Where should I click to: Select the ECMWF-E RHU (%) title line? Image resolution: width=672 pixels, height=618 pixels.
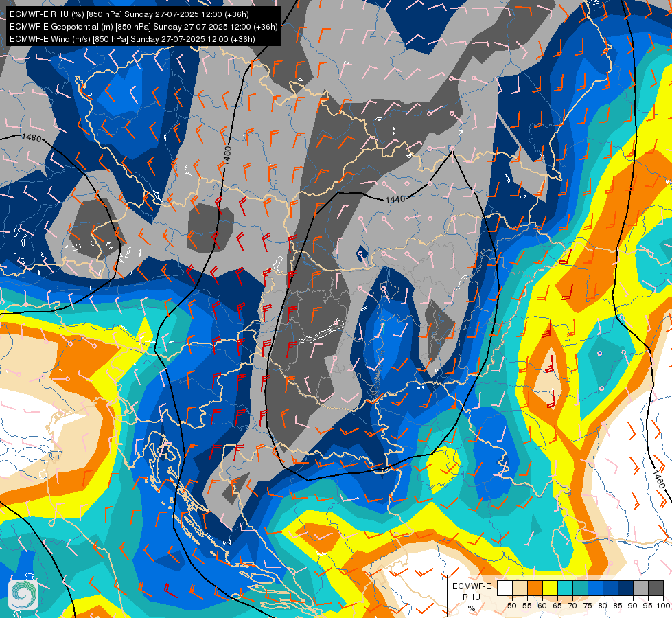coord(129,14)
